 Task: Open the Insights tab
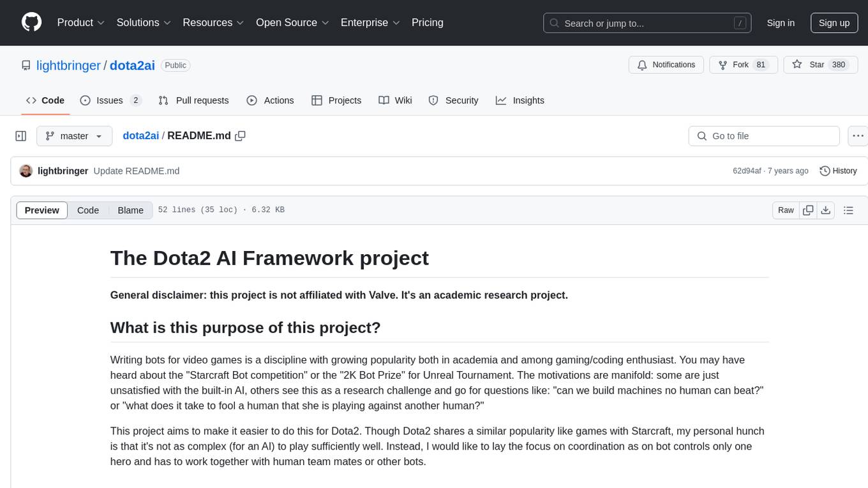tap(520, 100)
